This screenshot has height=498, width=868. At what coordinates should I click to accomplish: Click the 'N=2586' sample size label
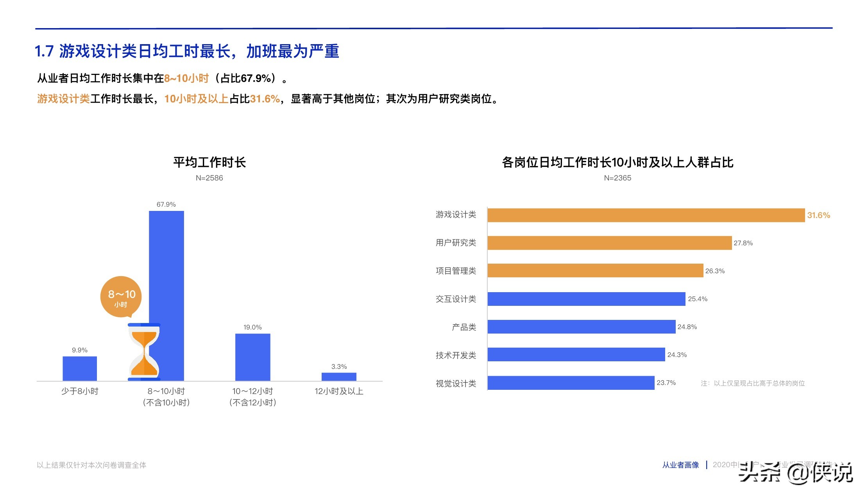pos(209,178)
